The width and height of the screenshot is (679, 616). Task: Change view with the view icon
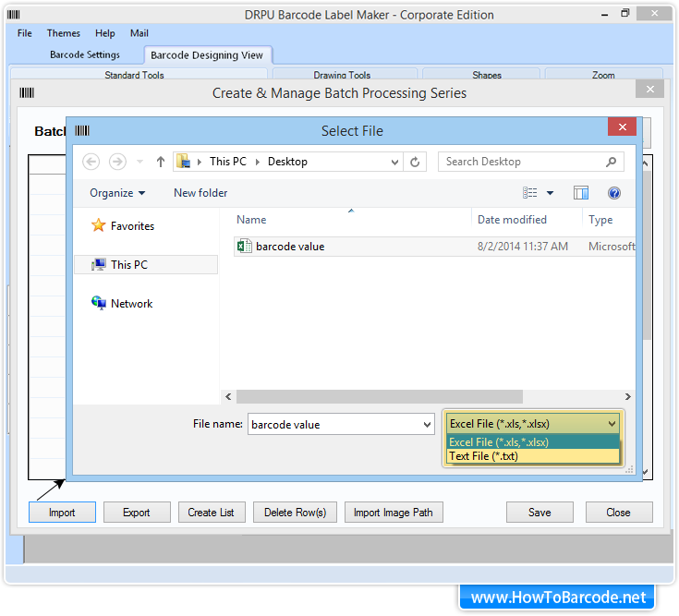(x=529, y=193)
